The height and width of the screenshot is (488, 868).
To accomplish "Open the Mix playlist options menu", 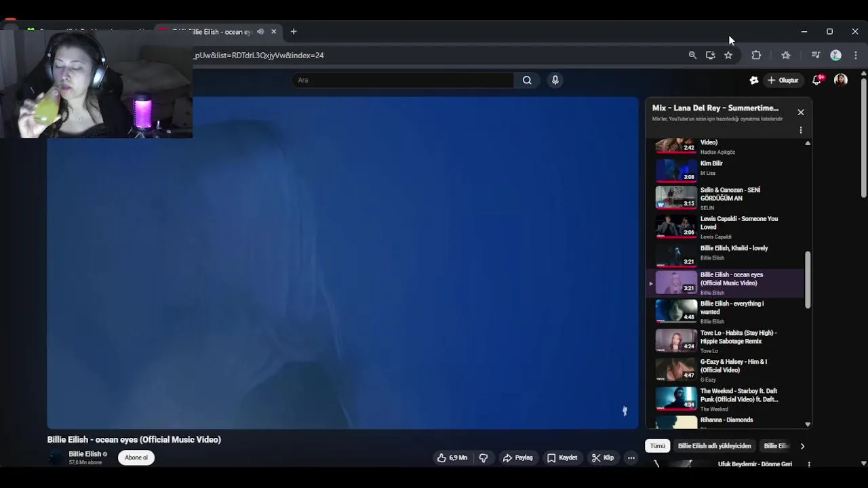I will pyautogui.click(x=801, y=129).
